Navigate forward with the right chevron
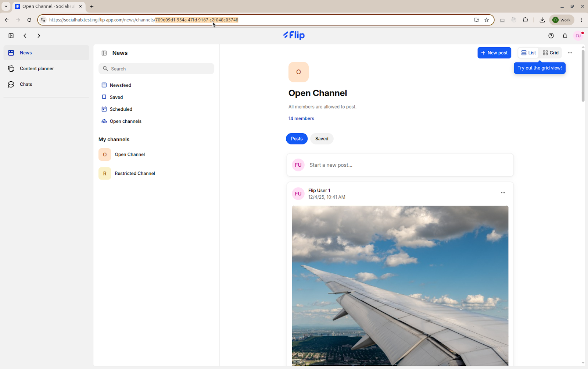 [x=39, y=36]
